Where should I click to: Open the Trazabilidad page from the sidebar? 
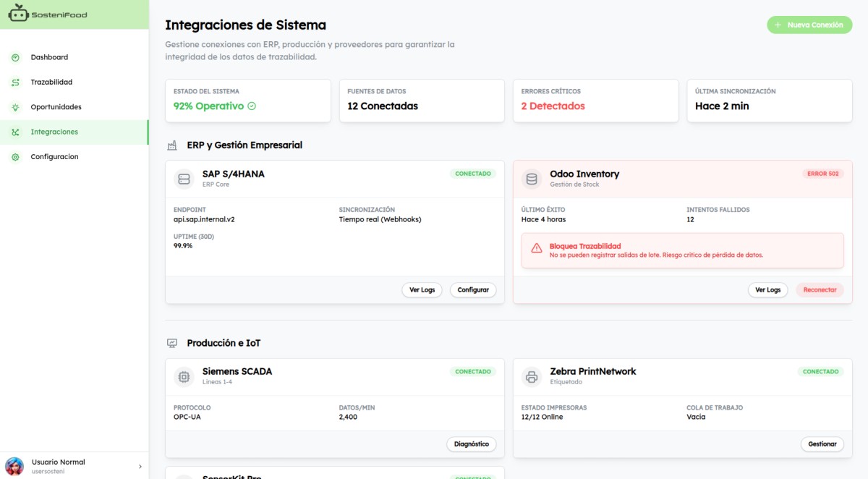[x=51, y=82]
